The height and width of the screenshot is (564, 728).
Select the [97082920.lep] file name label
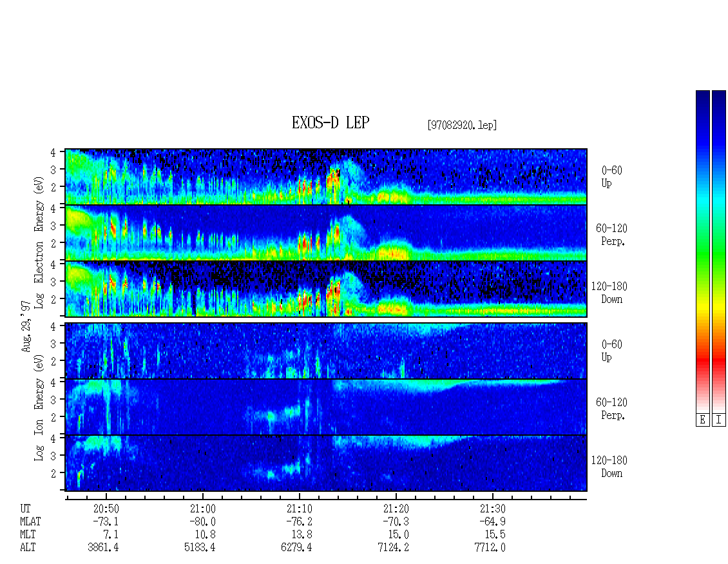point(462,125)
